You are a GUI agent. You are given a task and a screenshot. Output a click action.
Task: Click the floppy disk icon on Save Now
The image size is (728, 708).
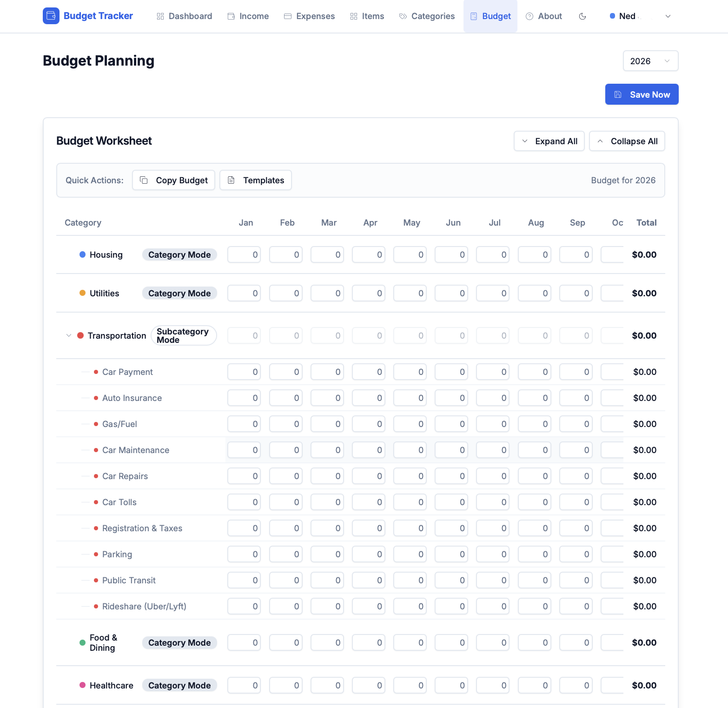(618, 94)
